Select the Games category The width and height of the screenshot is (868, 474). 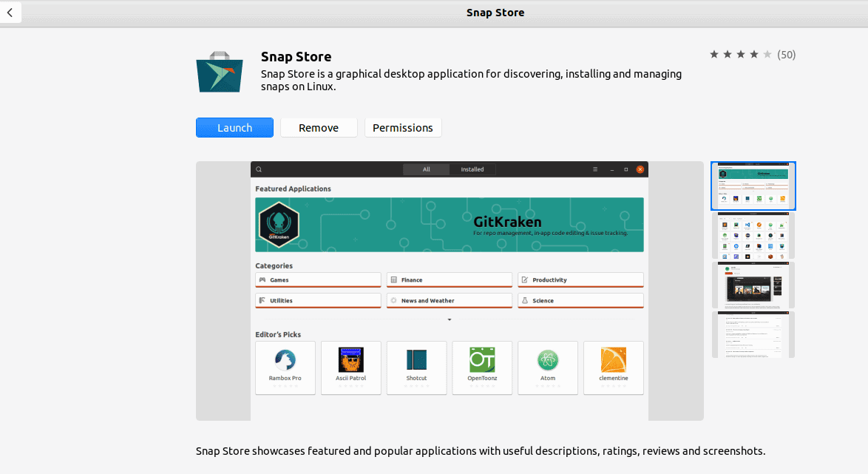[x=319, y=280]
